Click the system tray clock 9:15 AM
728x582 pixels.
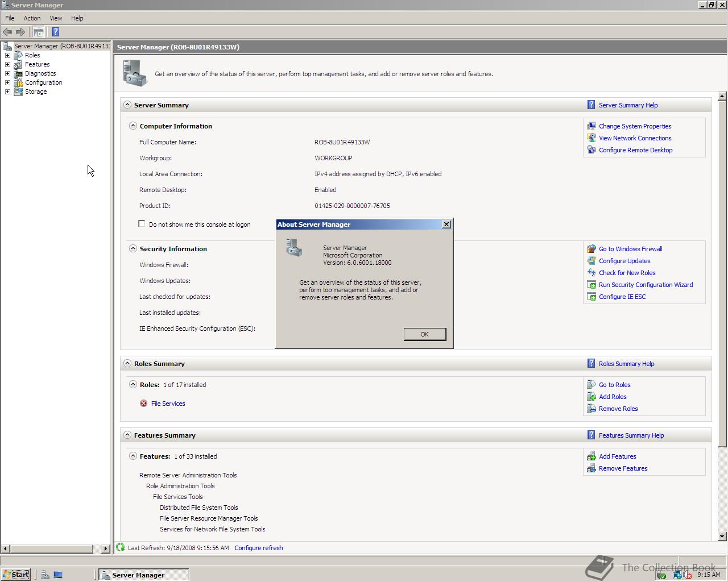click(709, 575)
